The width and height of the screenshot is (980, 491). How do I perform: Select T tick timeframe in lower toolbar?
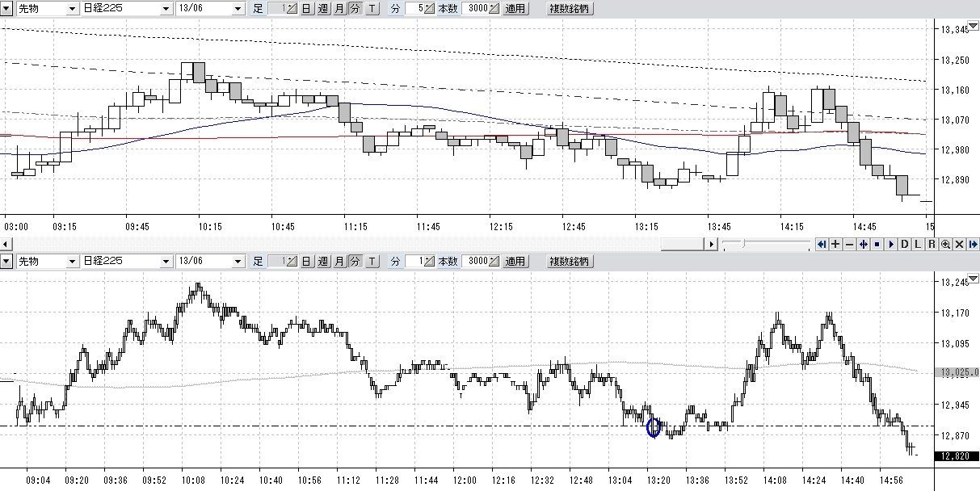pyautogui.click(x=372, y=262)
